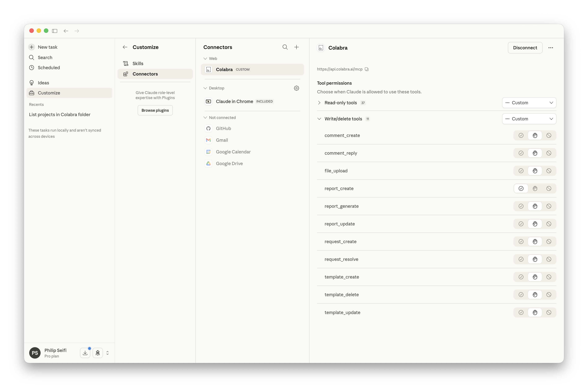Click the download update icon
588x387 pixels.
tap(85, 353)
